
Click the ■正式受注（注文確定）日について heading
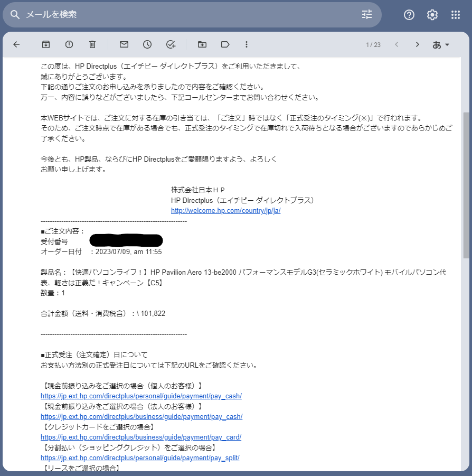pyautogui.click(x=94, y=355)
